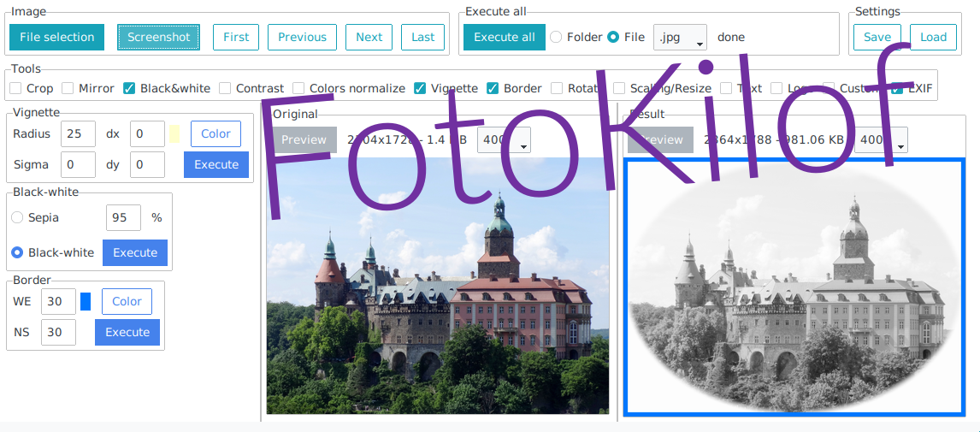Click the vignette Radius input field
The image size is (980, 432).
[78, 133]
